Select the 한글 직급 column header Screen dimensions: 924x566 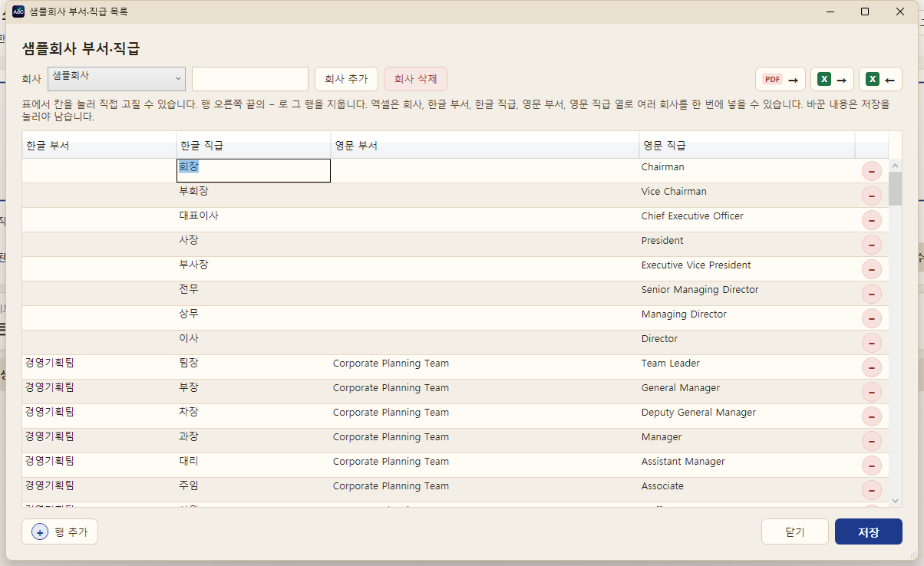point(254,145)
